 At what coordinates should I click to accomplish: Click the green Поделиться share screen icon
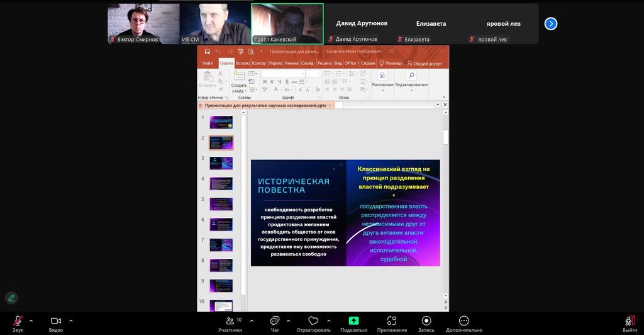tap(353, 321)
